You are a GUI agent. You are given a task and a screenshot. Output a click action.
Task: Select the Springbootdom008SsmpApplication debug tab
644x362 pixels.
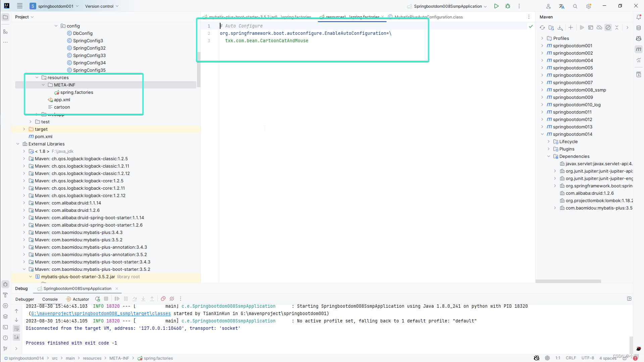75,288
